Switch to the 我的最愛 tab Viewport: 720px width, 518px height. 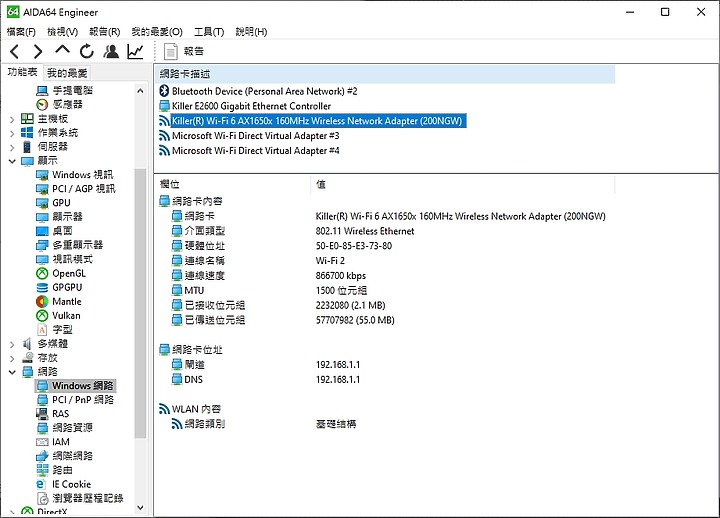click(x=67, y=73)
